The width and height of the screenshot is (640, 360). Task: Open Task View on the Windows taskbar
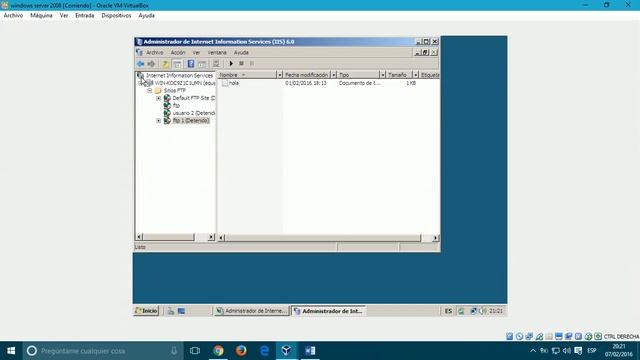click(x=195, y=351)
